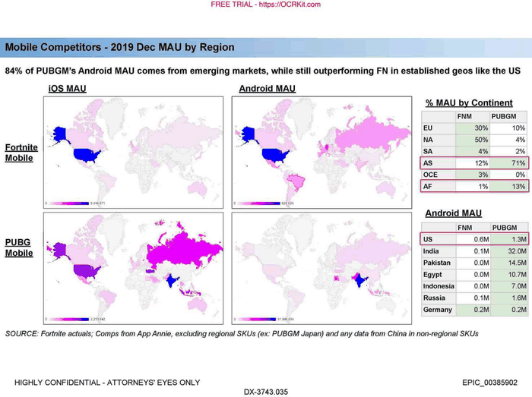This screenshot has height=397, width=532.
Task: Click the "iOS MAU" column heading
Action: [x=67, y=89]
